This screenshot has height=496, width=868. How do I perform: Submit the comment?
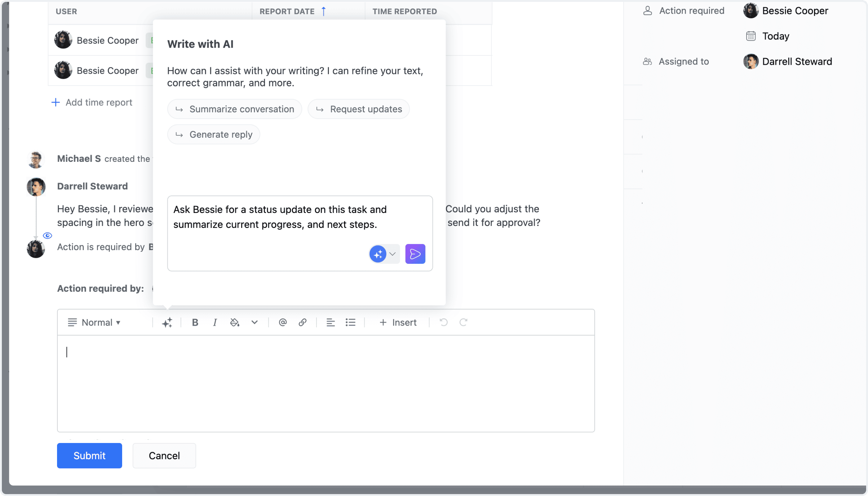(90, 455)
